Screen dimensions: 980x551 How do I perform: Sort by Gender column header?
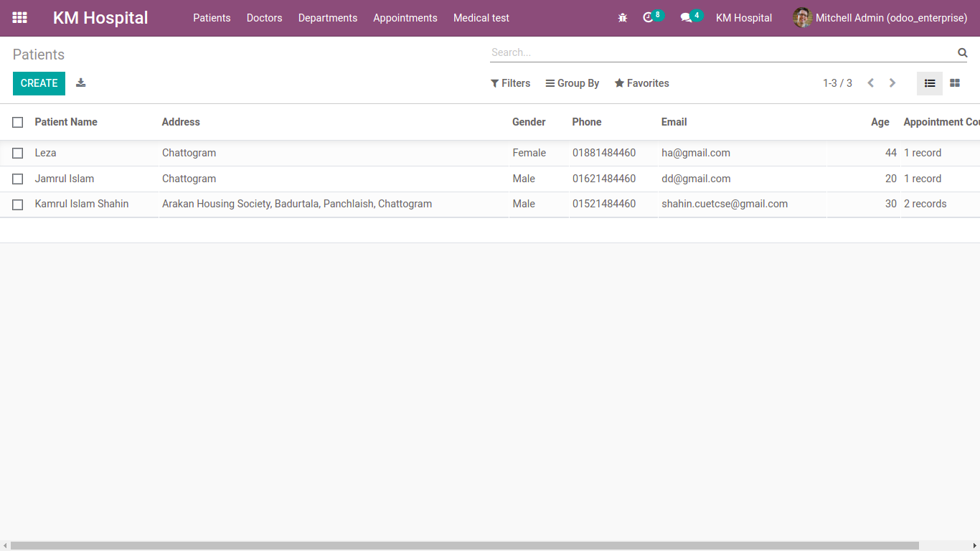529,122
